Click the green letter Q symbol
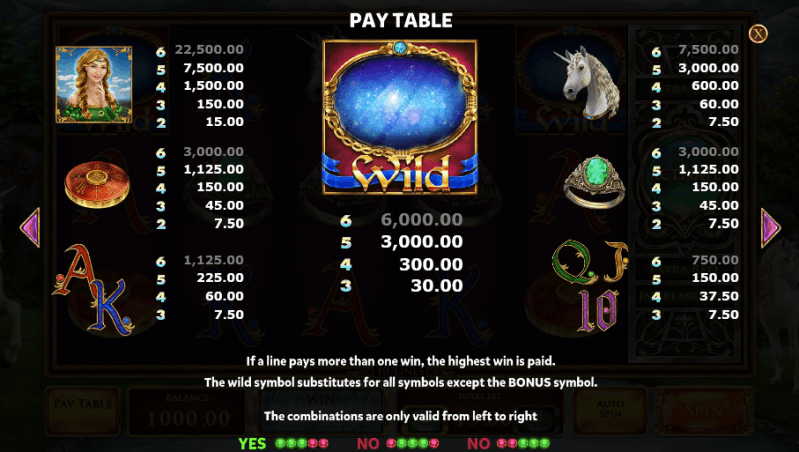799x452 pixels. 574,262
